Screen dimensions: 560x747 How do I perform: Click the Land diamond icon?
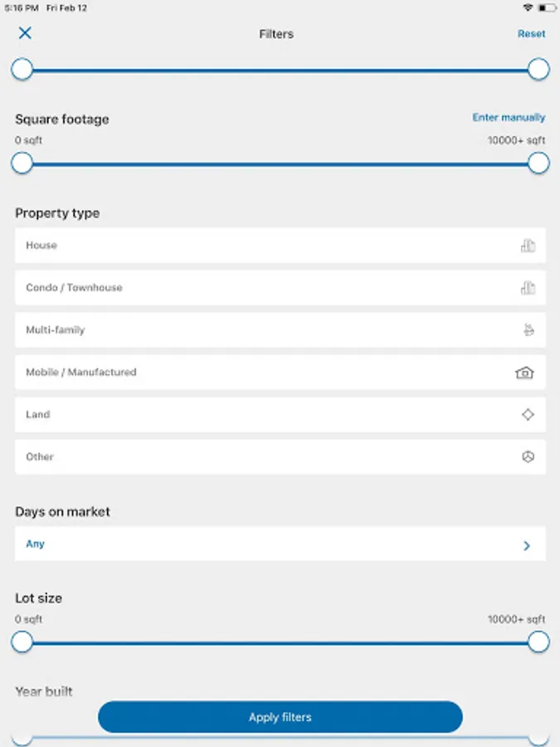click(x=528, y=415)
